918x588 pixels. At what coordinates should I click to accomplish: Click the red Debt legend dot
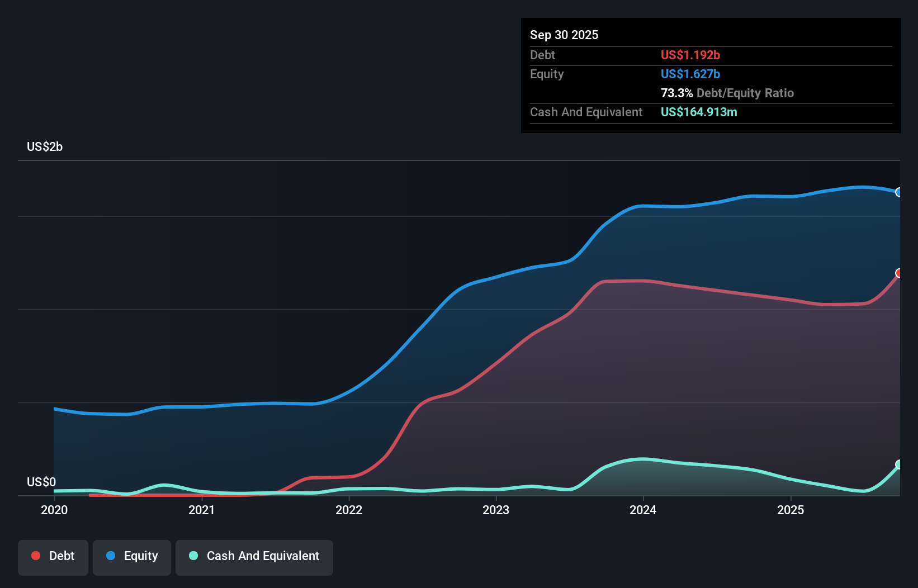pyautogui.click(x=36, y=556)
